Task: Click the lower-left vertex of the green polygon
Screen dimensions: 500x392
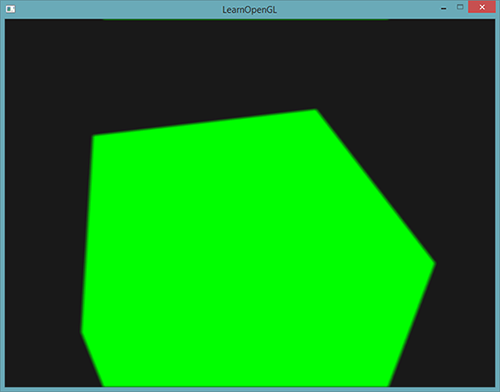Action: point(82,331)
